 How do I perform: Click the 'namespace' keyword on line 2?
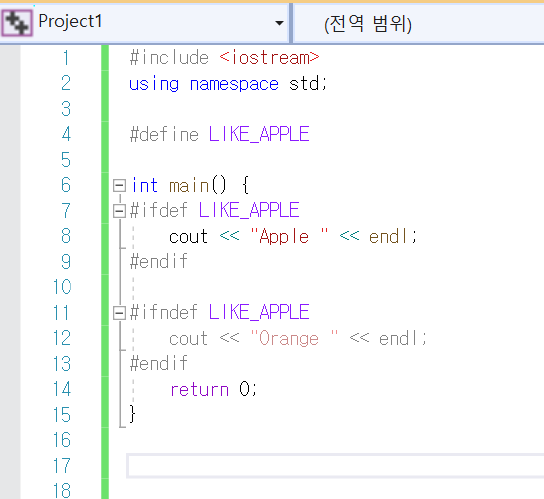click(234, 84)
